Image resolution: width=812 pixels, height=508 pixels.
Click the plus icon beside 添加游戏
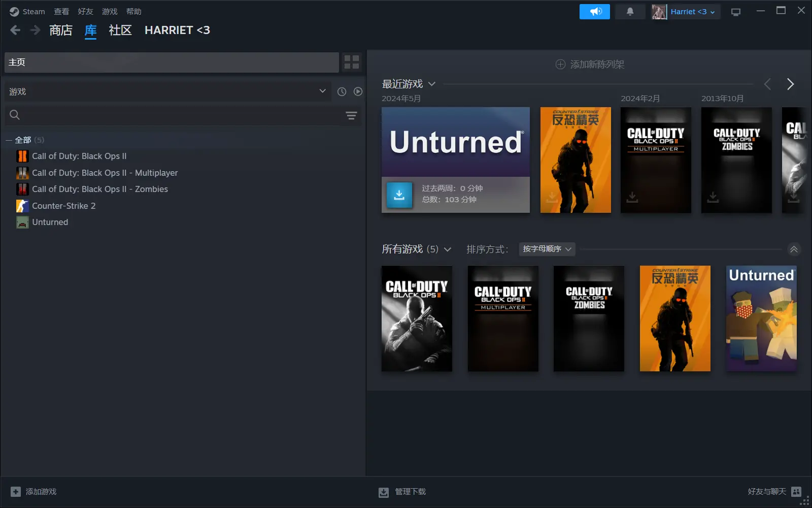[x=16, y=492]
